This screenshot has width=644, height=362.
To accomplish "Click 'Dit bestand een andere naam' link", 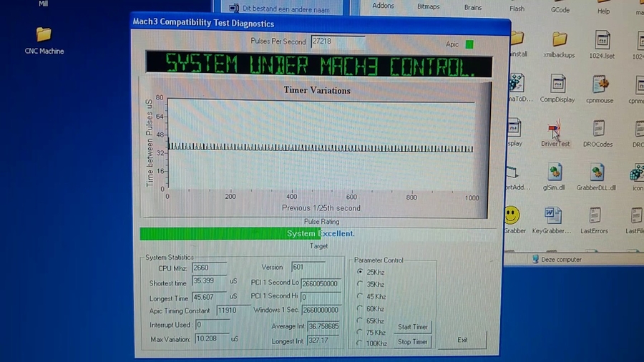I will click(286, 9).
